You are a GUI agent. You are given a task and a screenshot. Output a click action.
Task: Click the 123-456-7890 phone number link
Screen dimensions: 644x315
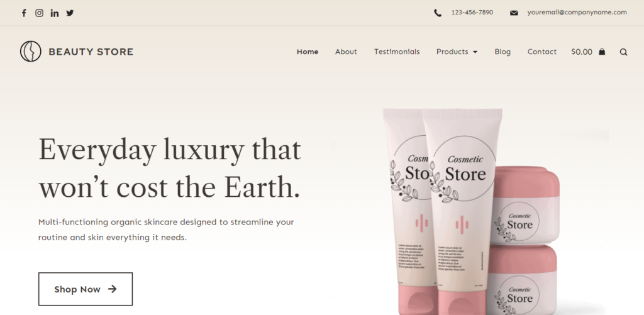[472, 13]
